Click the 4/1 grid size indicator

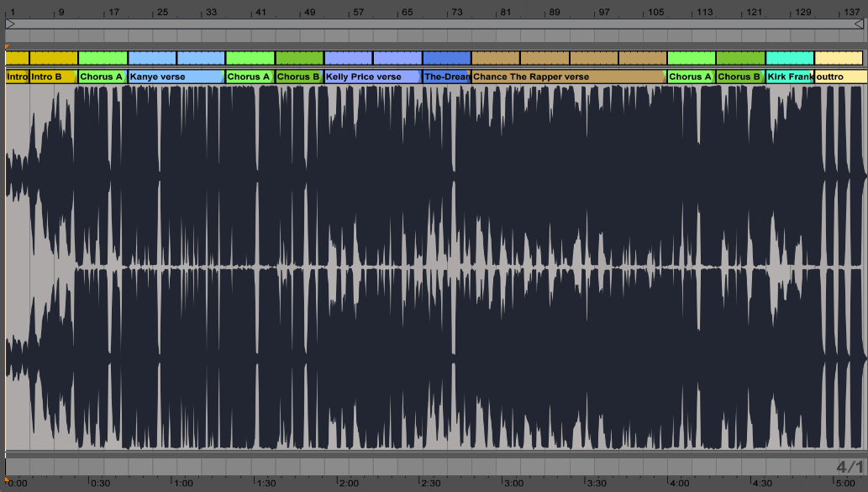coord(850,467)
